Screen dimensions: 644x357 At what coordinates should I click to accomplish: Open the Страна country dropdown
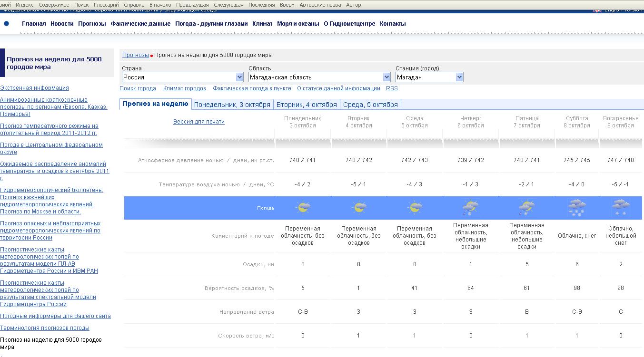(239, 77)
